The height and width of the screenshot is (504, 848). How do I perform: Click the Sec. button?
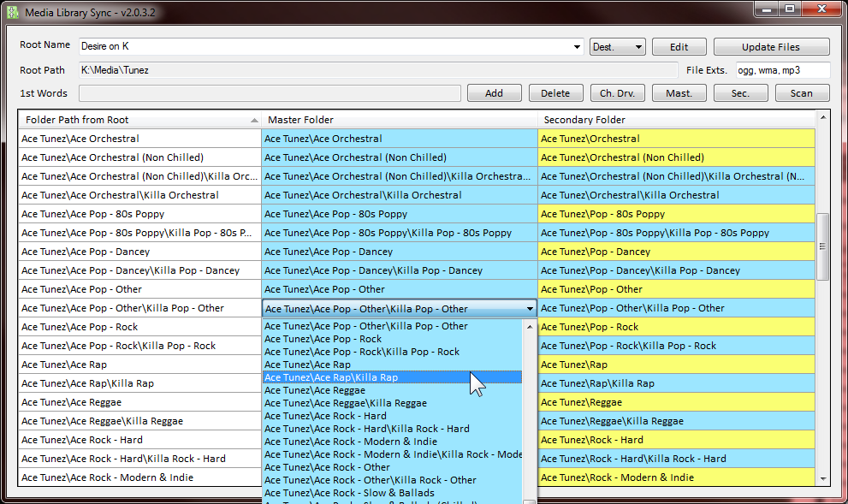pyautogui.click(x=740, y=93)
